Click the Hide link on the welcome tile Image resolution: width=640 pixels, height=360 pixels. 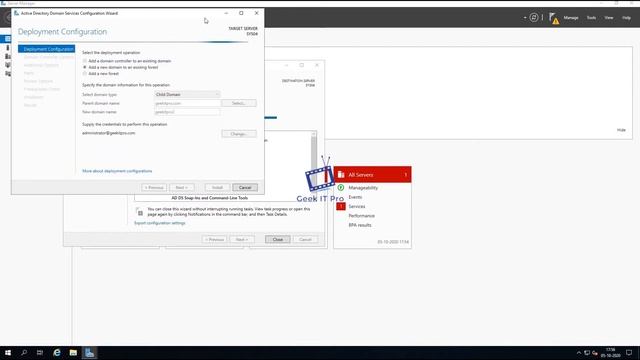tap(621, 130)
